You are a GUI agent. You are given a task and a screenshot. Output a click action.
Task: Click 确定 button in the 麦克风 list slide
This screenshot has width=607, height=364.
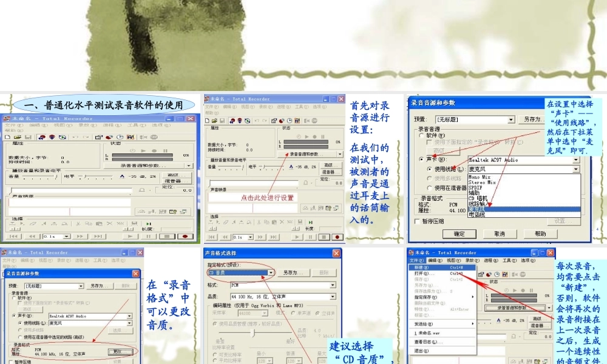coord(459,234)
